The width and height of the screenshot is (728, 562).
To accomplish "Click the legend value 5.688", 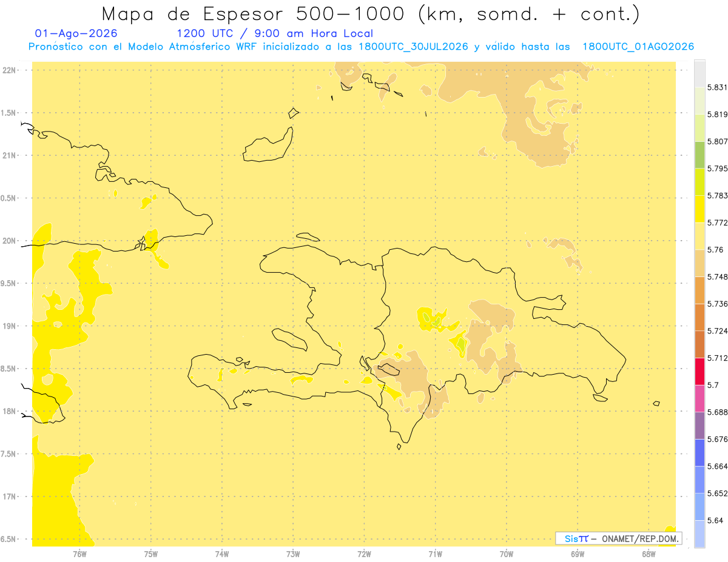I will (x=717, y=412).
